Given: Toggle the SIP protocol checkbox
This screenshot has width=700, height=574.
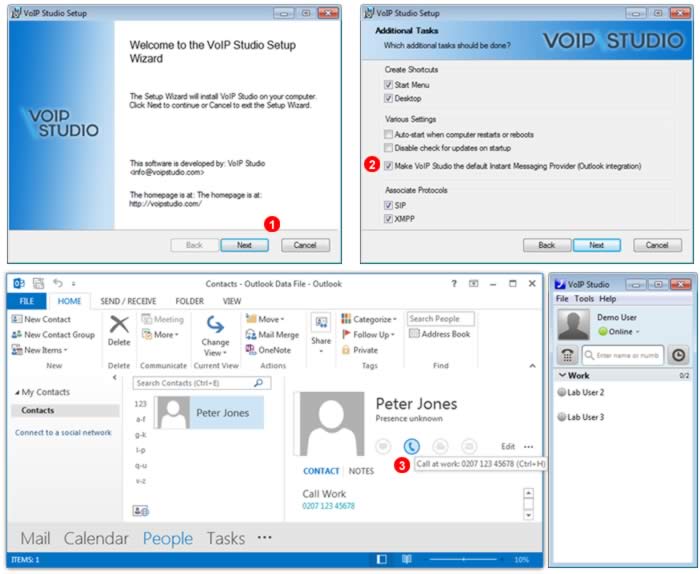Looking at the screenshot, I should (388, 205).
